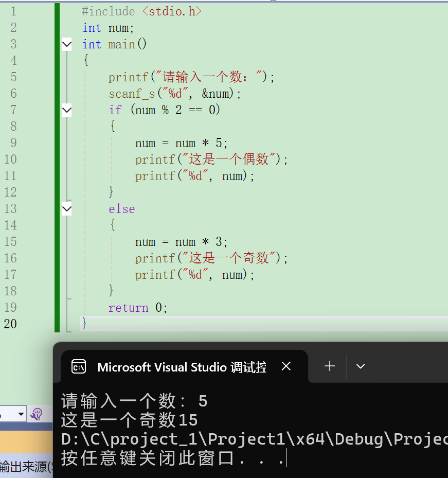
Task: Click the purple code cleanup icon
Action: pos(36,414)
